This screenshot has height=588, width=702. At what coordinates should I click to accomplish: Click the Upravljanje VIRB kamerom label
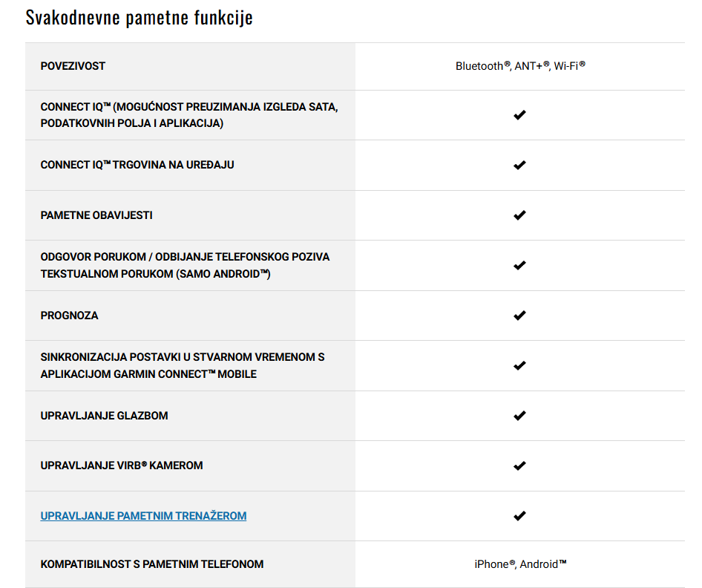click(x=121, y=465)
